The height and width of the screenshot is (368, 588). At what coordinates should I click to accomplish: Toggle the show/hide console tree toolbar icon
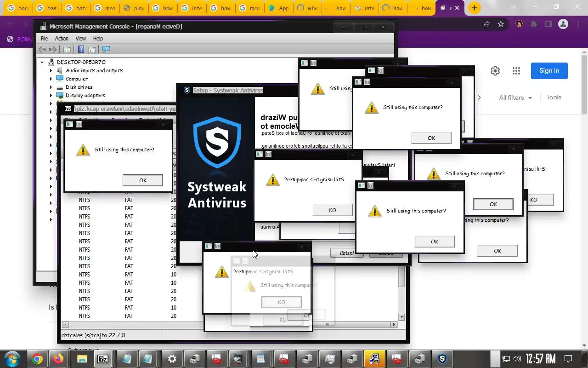67,49
